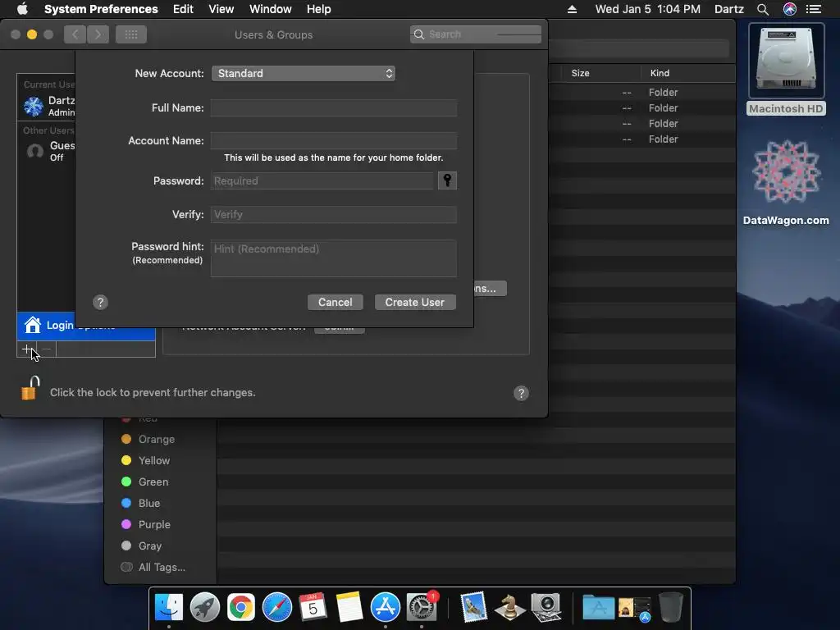Go back in System Preferences

(75, 34)
